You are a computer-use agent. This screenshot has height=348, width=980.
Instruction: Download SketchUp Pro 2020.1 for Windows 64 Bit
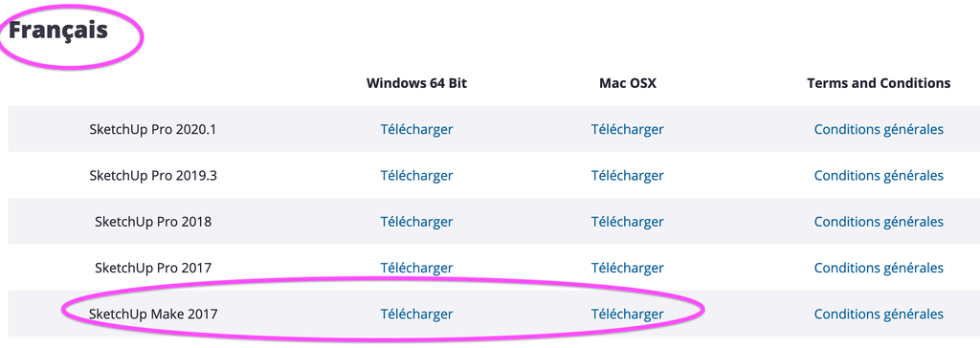pos(416,129)
